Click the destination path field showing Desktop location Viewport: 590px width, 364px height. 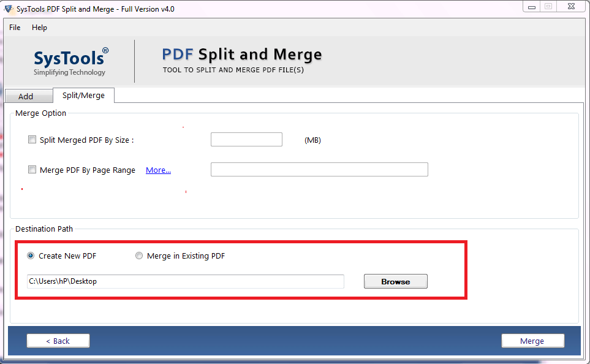coord(185,281)
